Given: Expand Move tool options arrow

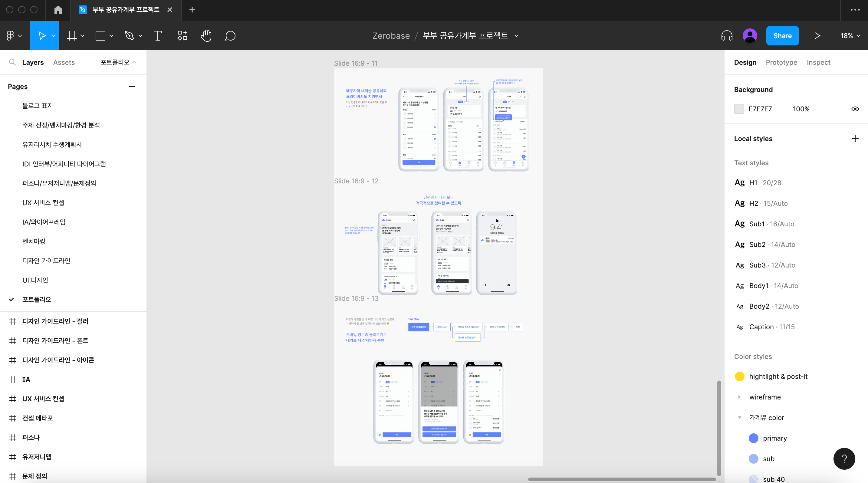Looking at the screenshot, I should coord(53,36).
